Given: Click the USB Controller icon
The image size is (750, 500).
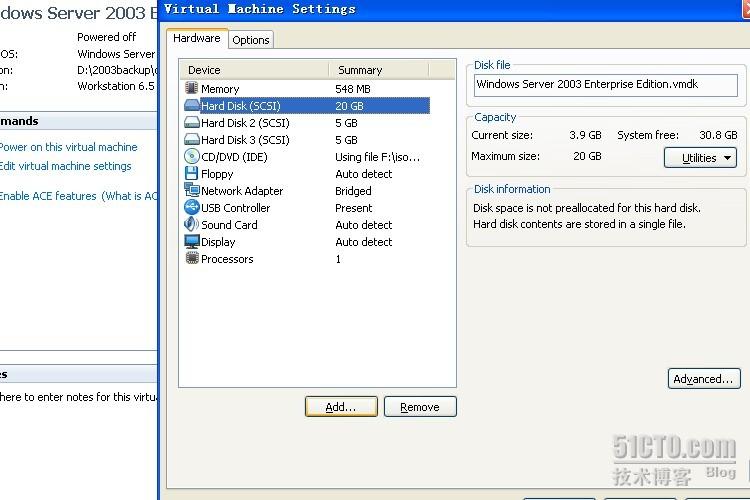Looking at the screenshot, I should tap(191, 207).
